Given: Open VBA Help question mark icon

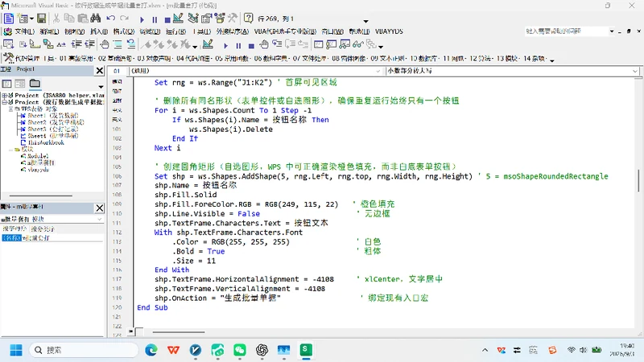Looking at the screenshot, I should click(x=248, y=19).
